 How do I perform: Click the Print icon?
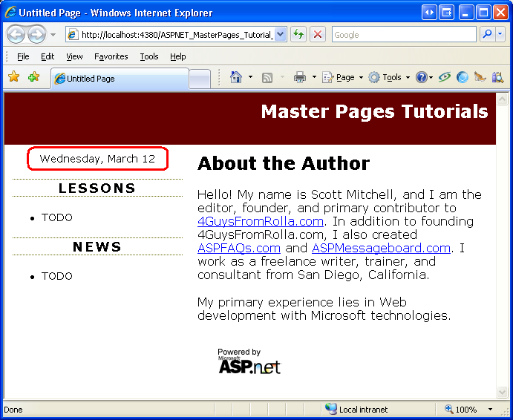click(x=300, y=77)
